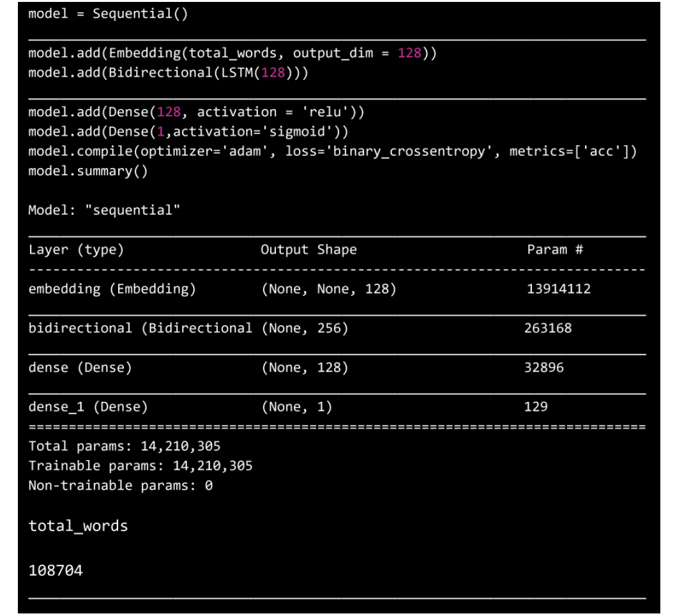Click the embedding param count 13914112
Viewport: 675px width, 616px height.
[557, 289]
